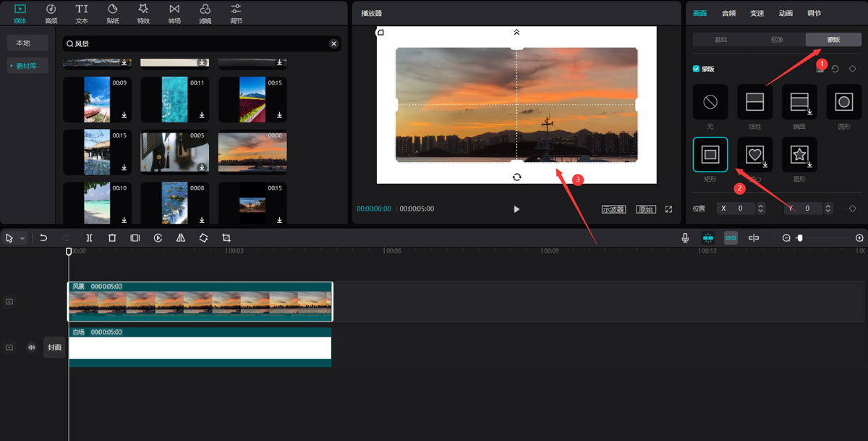Select the split clip tool in timeline toolbar
Viewport: 868px width, 441px height.
pyautogui.click(x=89, y=238)
